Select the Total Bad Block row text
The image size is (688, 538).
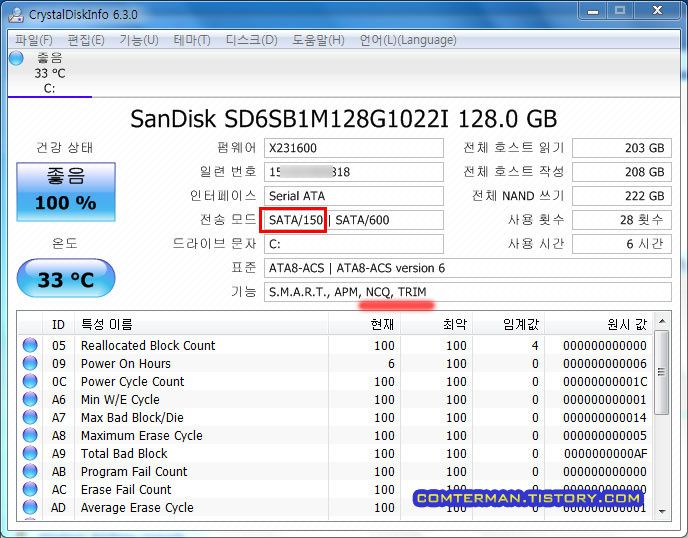coord(124,454)
